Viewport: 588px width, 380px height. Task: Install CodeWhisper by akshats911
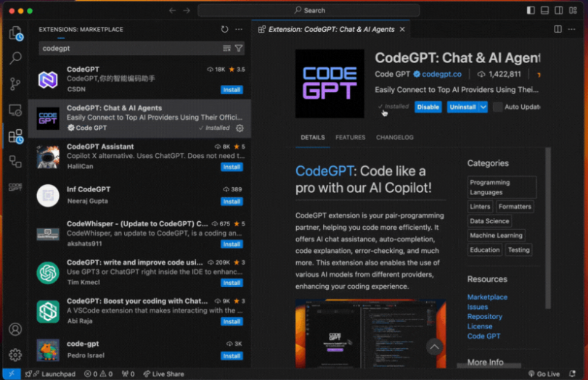coord(232,244)
